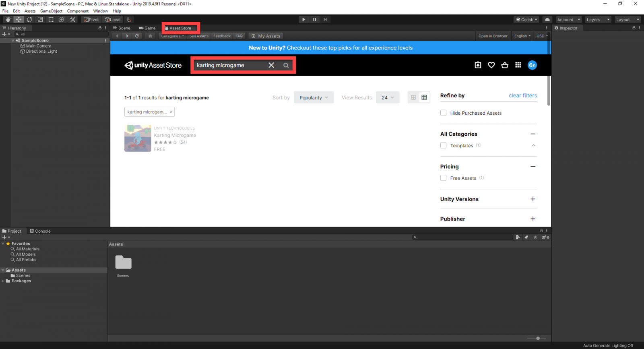Go to the Asset Store home page

150,36
